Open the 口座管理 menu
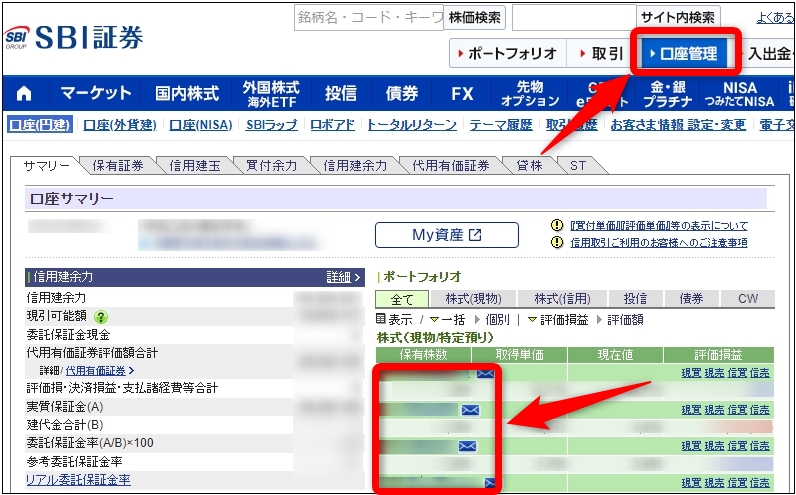This screenshot has width=796, height=495. pos(683,53)
